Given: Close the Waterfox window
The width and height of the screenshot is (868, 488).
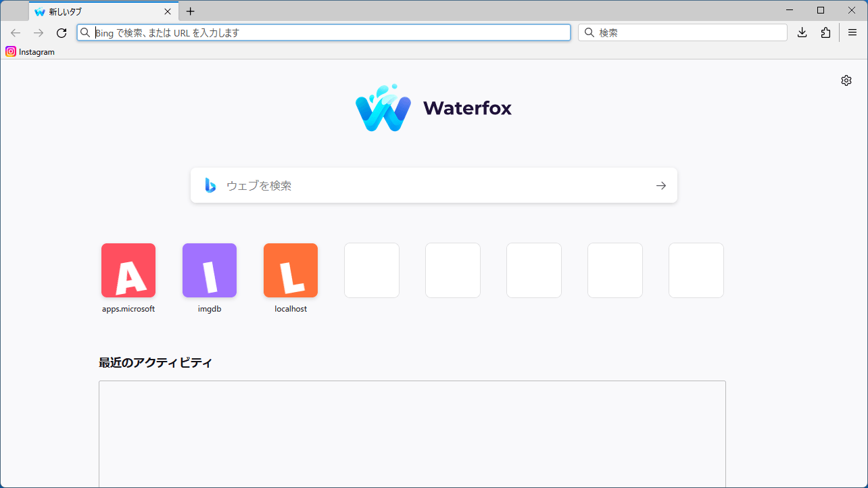Looking at the screenshot, I should point(852,10).
